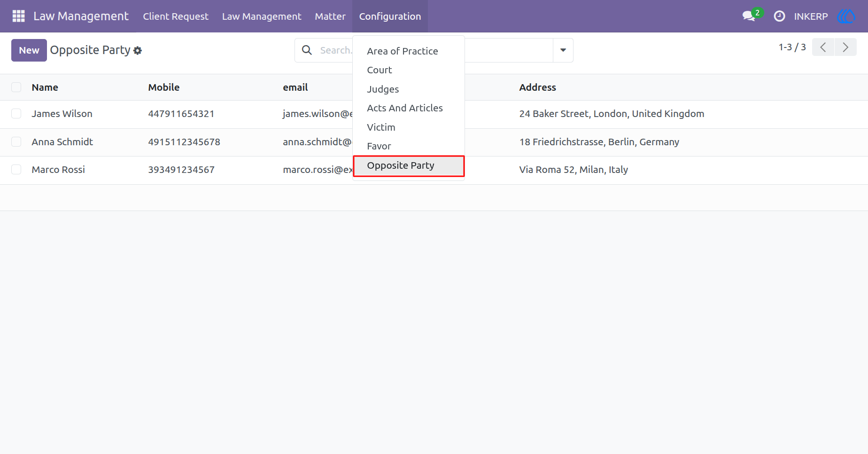Screen dimensions: 868x454
Task: Go to the previous page arrow
Action: coord(823,47)
